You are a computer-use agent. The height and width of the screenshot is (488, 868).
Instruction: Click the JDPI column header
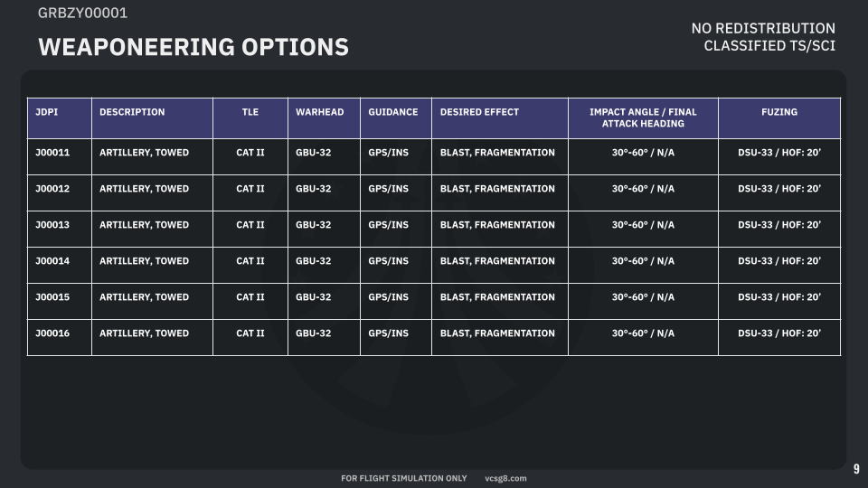click(x=46, y=112)
